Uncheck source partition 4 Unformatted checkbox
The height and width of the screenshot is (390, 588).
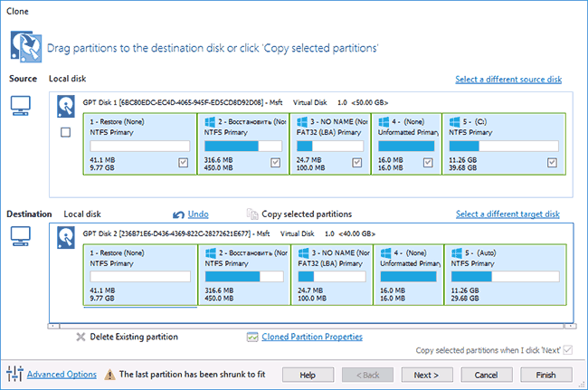point(428,162)
